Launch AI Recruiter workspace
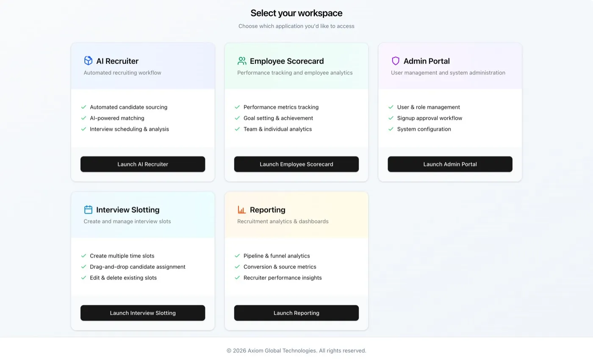593x364 pixels. [x=143, y=164]
